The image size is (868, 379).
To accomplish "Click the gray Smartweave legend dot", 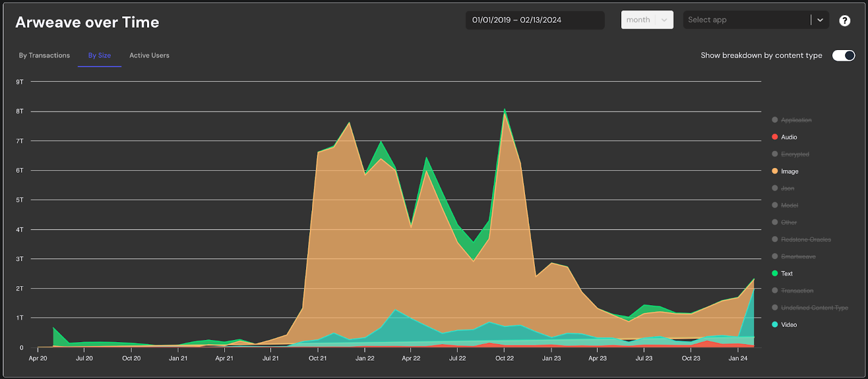I will pos(775,256).
